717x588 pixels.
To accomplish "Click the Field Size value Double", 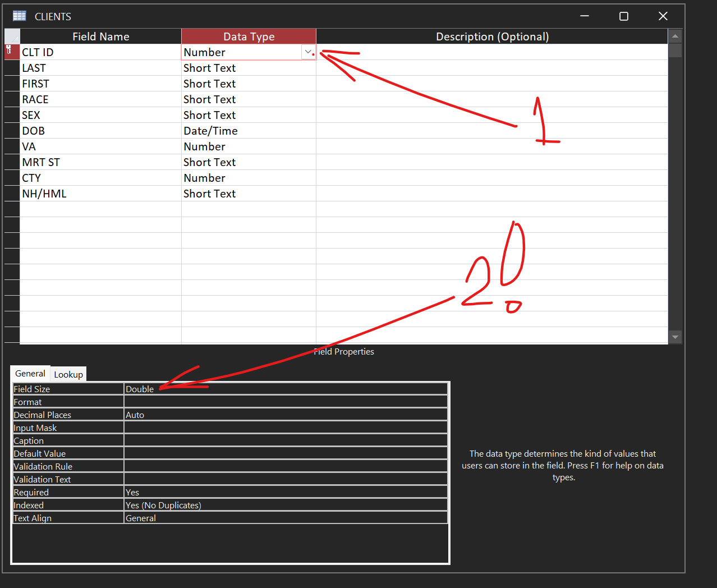I will [x=286, y=389].
